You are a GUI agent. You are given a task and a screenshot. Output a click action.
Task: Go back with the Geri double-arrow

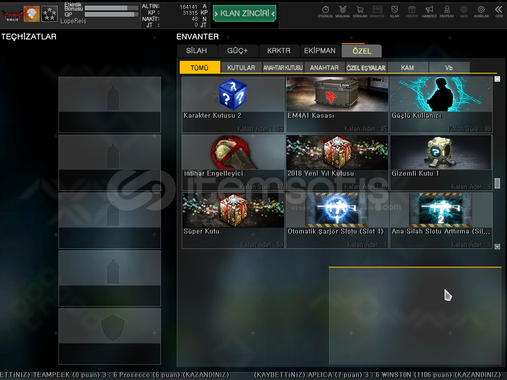pyautogui.click(x=499, y=11)
